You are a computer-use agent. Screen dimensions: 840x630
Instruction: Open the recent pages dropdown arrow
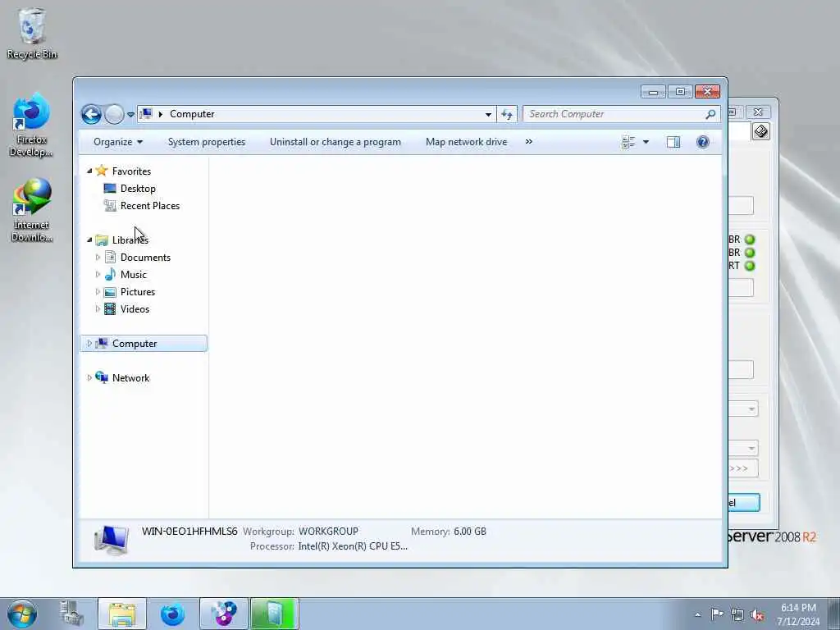[x=130, y=115]
